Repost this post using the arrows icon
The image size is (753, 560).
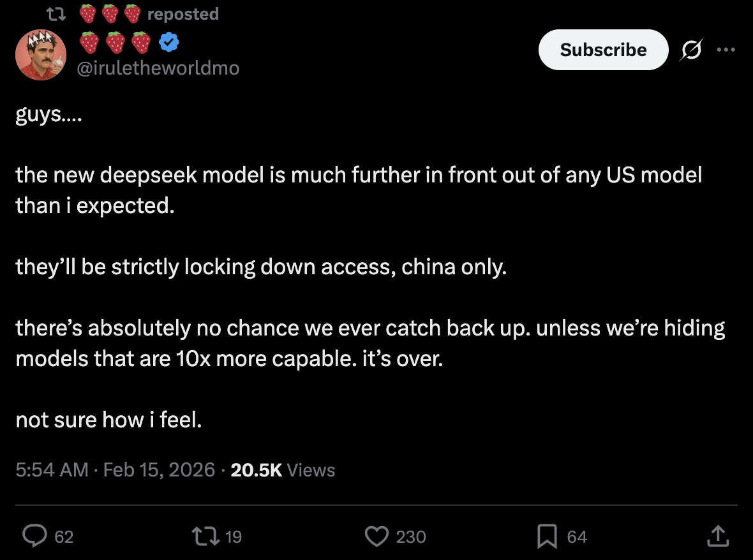205,536
